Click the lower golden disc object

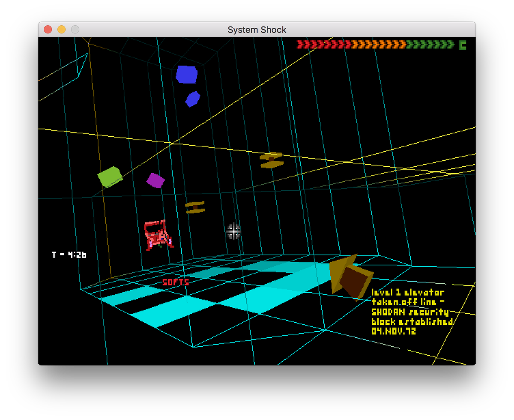195,207
